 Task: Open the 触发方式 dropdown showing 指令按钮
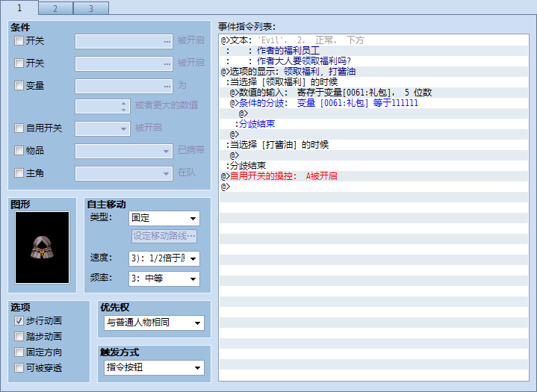(x=154, y=367)
